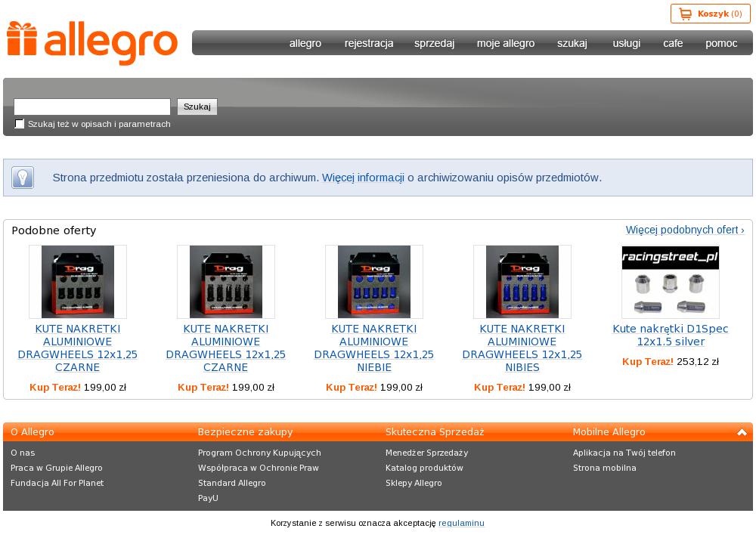This screenshot has width=756, height=538.
Task: Open the racingstreet_pl silver nuts thumbnail
Action: (670, 282)
